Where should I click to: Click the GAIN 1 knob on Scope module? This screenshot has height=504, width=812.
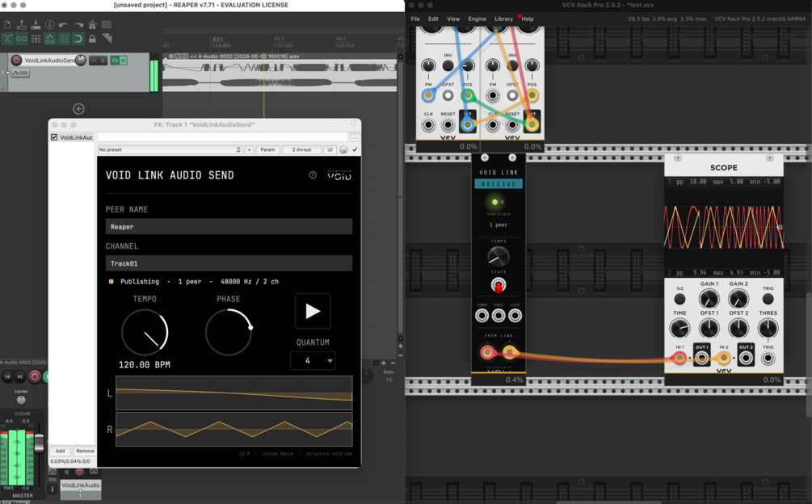click(x=709, y=299)
